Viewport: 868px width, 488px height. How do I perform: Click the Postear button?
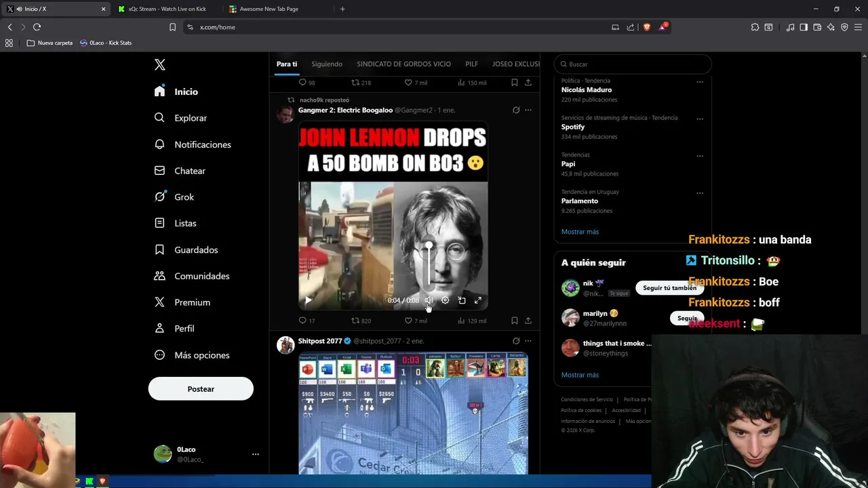[x=201, y=389]
